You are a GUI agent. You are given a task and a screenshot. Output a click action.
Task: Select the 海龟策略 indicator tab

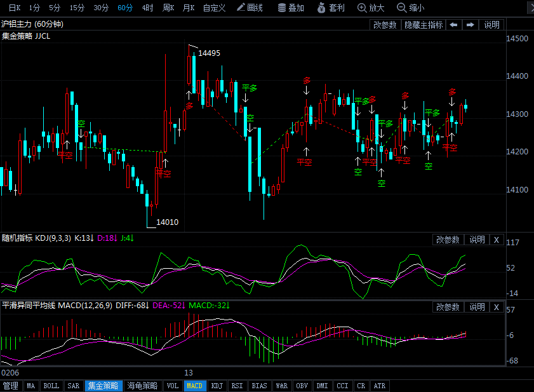(142, 386)
